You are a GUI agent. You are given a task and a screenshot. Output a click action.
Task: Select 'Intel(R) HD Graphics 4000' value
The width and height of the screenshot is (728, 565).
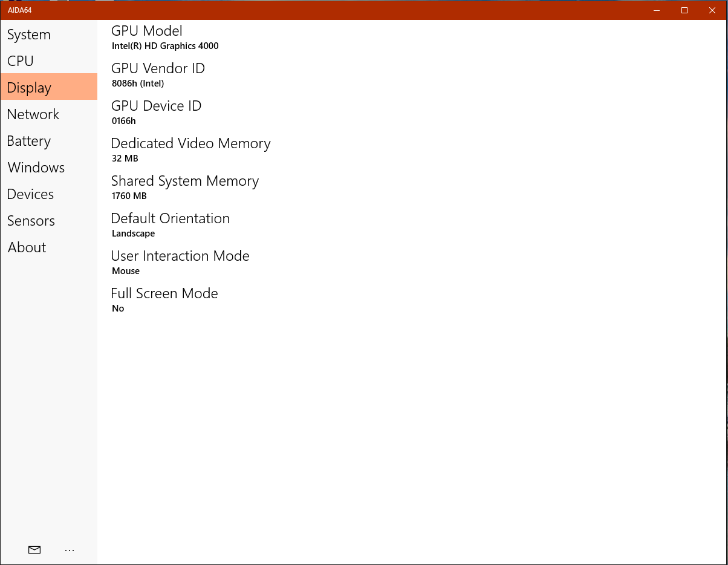pyautogui.click(x=165, y=46)
